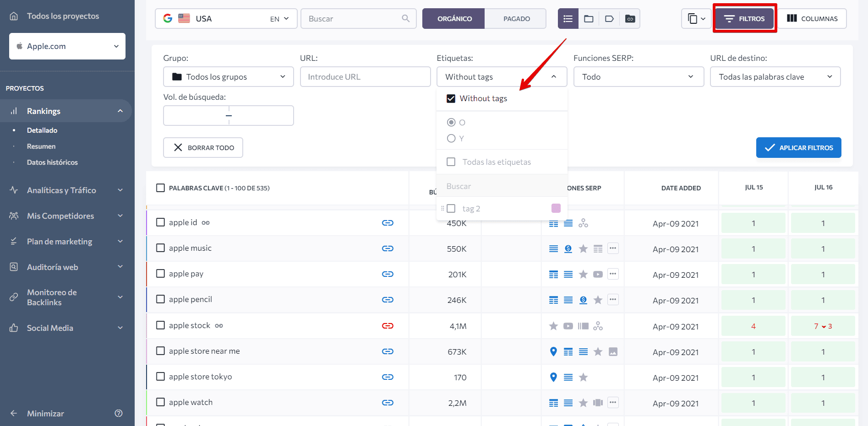Click the red link icon for apple stock
868x426 pixels.
coord(388,326)
